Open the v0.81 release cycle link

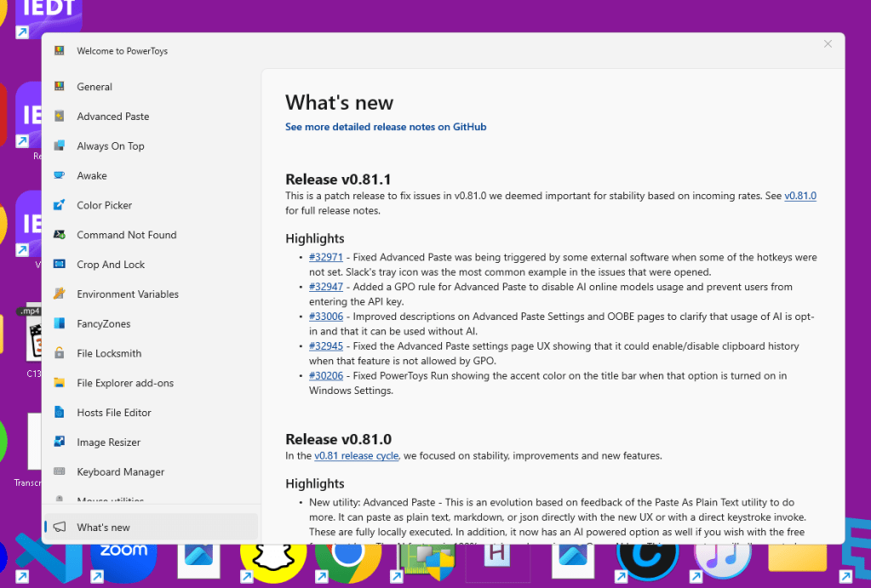click(x=357, y=455)
